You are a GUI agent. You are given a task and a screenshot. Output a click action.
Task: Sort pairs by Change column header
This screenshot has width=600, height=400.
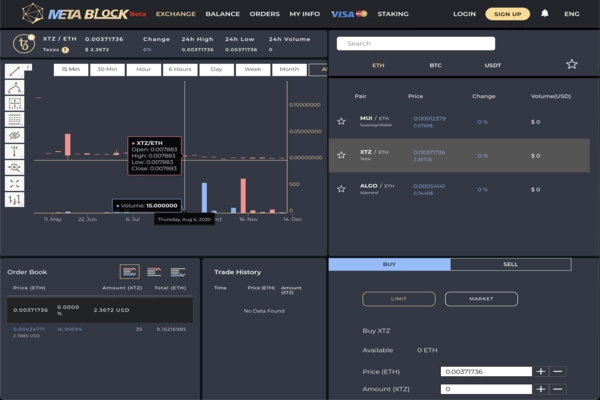pos(484,96)
